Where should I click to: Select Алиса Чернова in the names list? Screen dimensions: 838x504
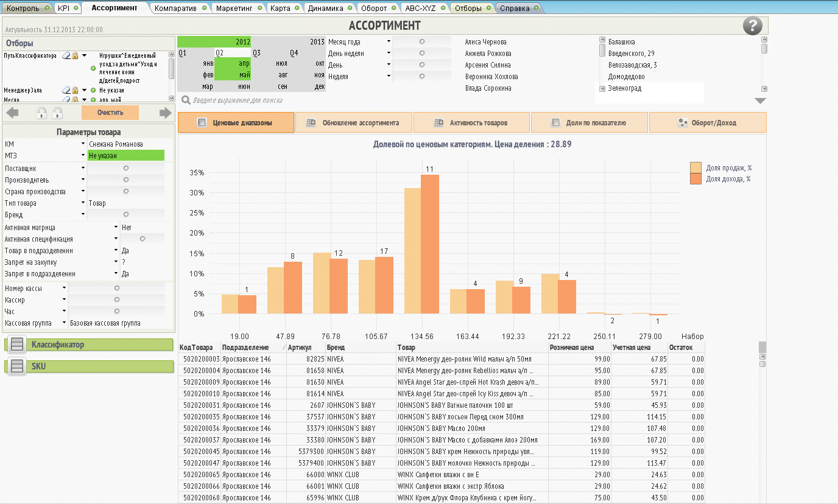(x=485, y=42)
